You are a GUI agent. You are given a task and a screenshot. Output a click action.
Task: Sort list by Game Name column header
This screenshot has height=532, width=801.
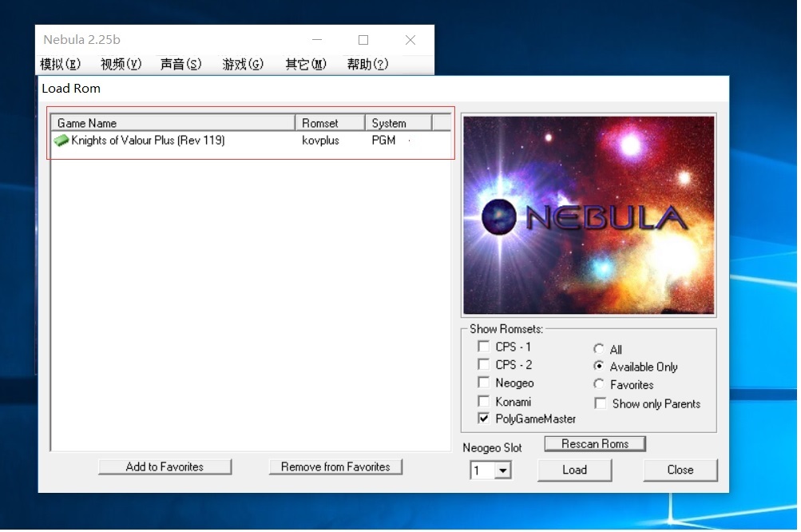[173, 123]
